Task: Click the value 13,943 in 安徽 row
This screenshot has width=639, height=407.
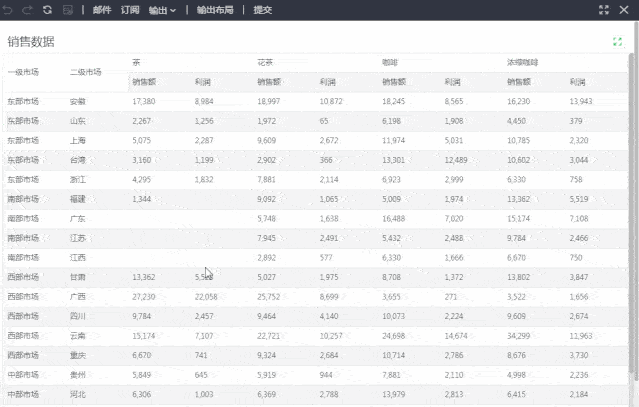Action: tap(581, 101)
